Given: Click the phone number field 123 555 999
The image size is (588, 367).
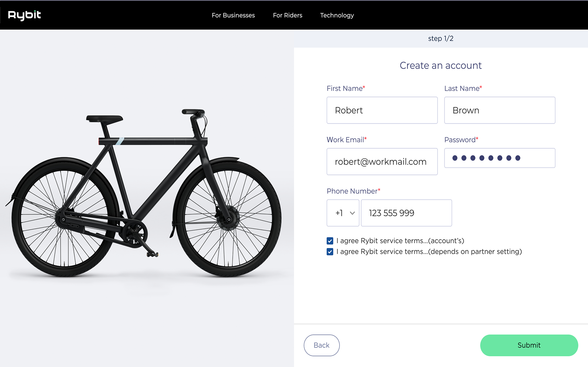Looking at the screenshot, I should [406, 213].
